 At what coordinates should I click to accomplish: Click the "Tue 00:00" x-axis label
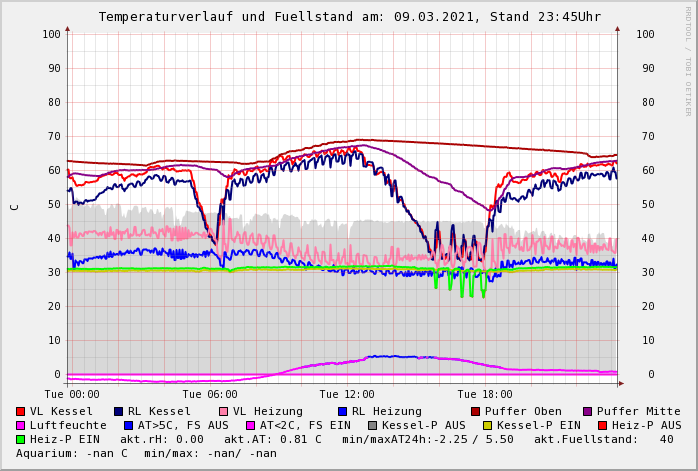click(72, 394)
